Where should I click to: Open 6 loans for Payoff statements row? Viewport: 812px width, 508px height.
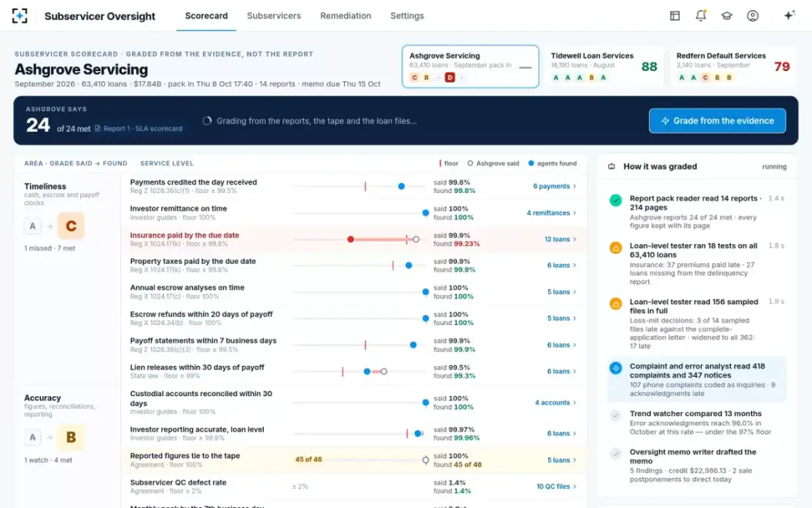[562, 345]
